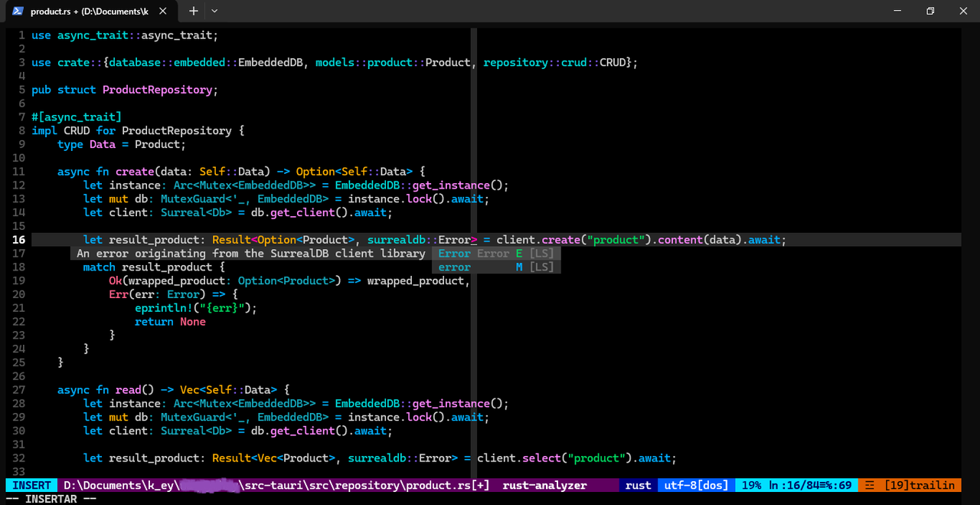This screenshot has width=980, height=505.
Task: Select the lowercase error item in the completion popup
Action: coord(455,267)
